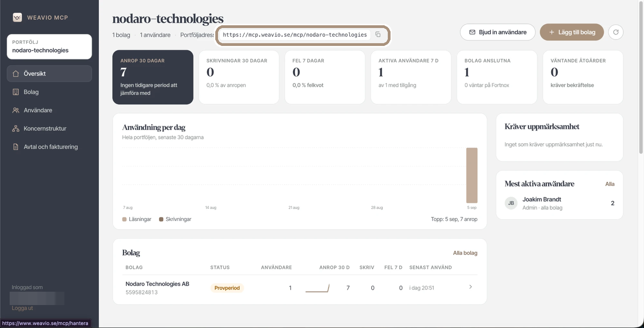Go to the Översikt page
Image resolution: width=644 pixels, height=328 pixels.
point(49,74)
